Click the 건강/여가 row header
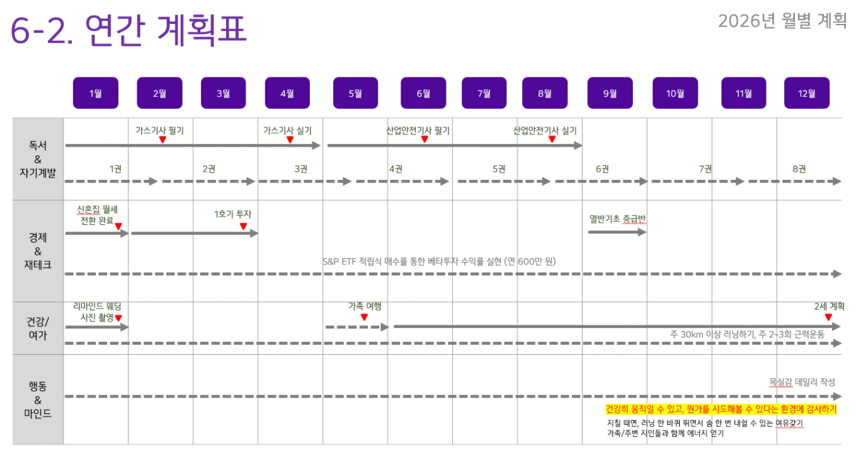This screenshot has height=472, width=868. [38, 329]
